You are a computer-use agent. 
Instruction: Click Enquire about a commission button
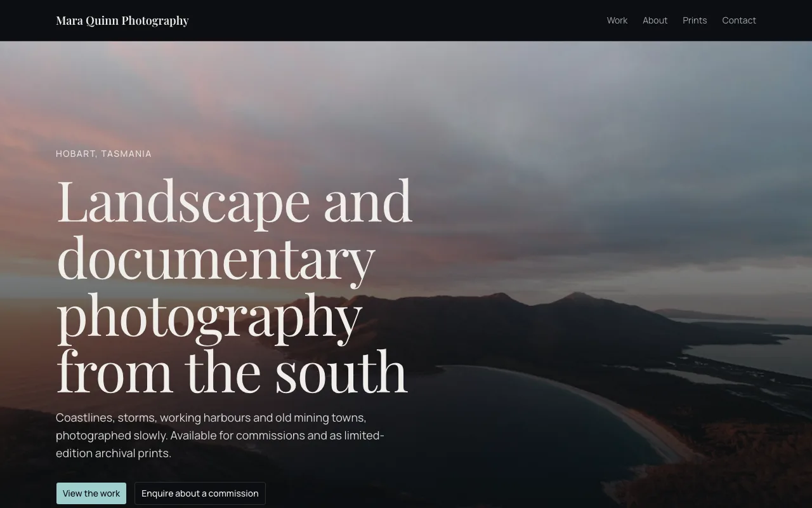point(200,493)
